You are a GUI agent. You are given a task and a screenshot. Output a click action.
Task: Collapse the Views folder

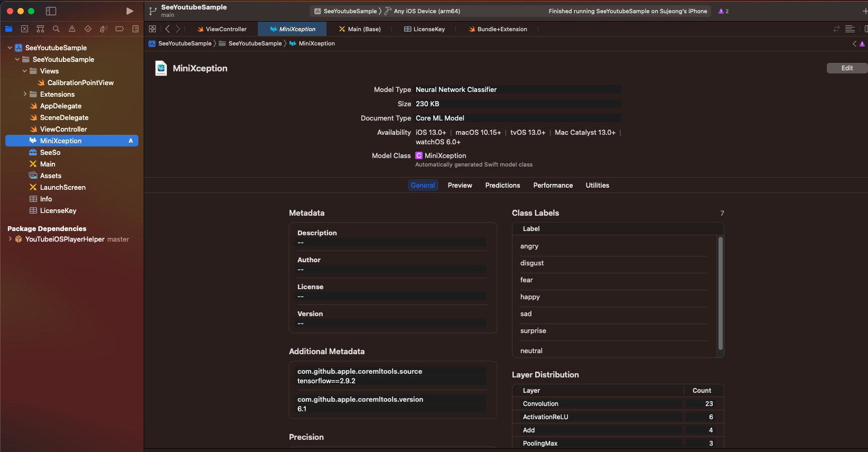click(24, 71)
